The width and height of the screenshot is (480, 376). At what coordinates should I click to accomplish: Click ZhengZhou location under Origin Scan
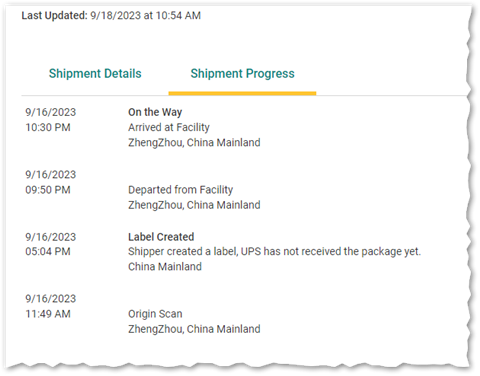click(x=194, y=329)
